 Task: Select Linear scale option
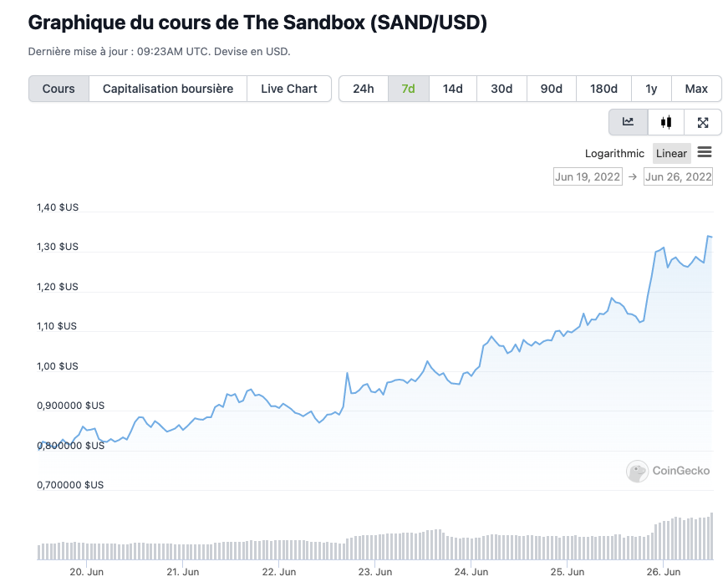tap(671, 153)
